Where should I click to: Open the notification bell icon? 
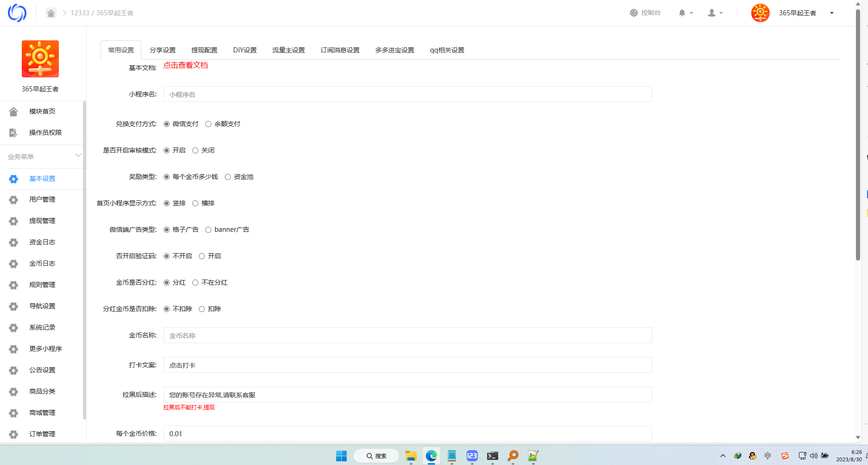pos(682,13)
